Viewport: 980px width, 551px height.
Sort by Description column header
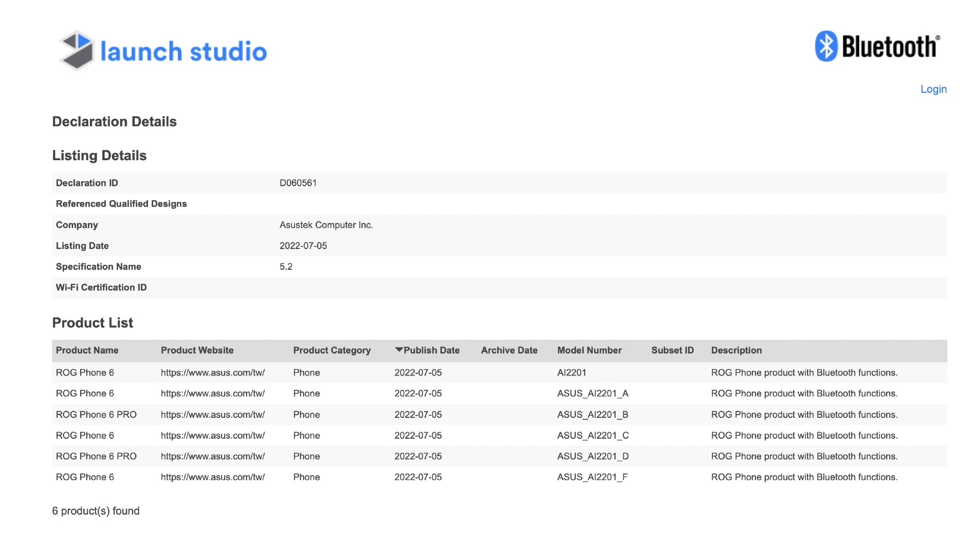coord(737,350)
